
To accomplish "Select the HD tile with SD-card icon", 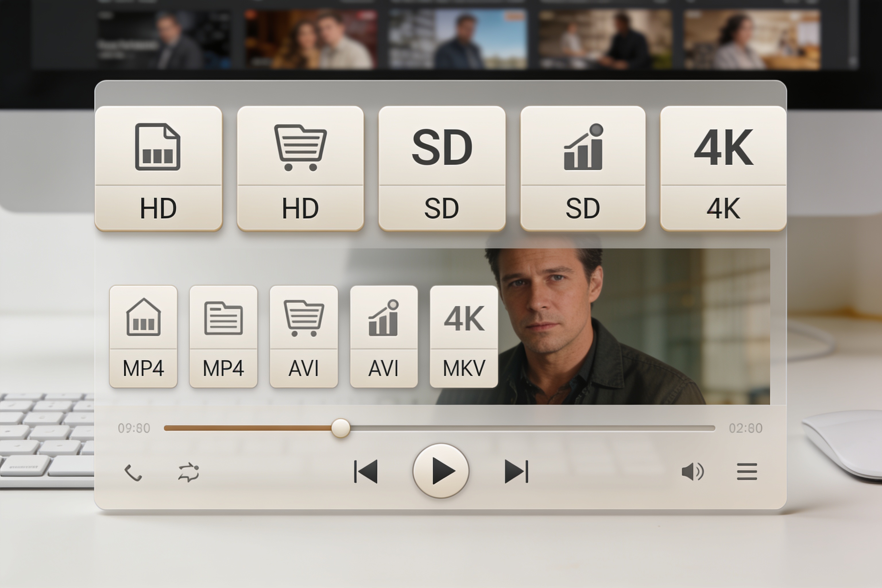I will coord(158,168).
